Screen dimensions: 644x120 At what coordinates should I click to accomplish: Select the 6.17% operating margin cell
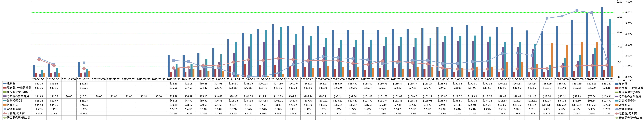point(577,109)
